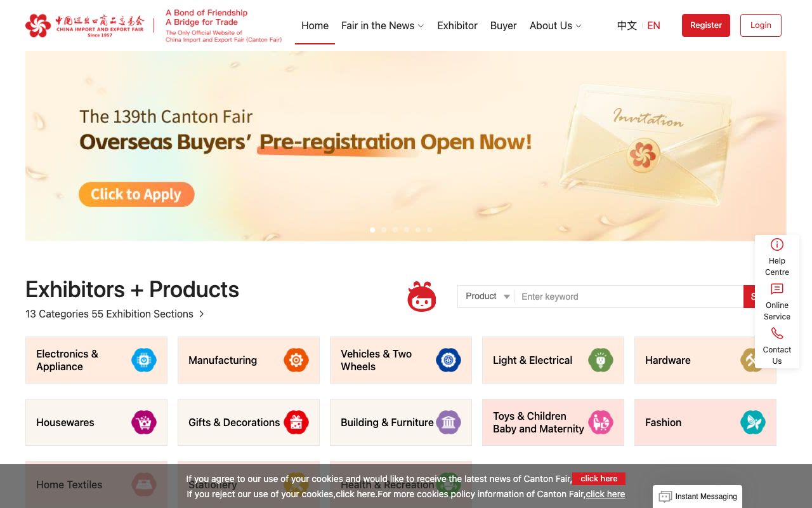Switch language to 中文
This screenshot has height=508, width=812.
coord(627,26)
